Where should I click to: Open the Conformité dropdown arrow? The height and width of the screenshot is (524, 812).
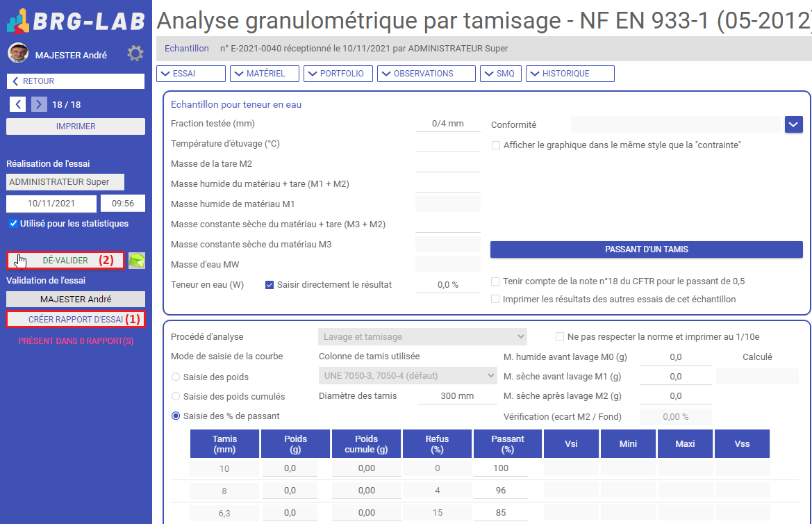pos(793,125)
